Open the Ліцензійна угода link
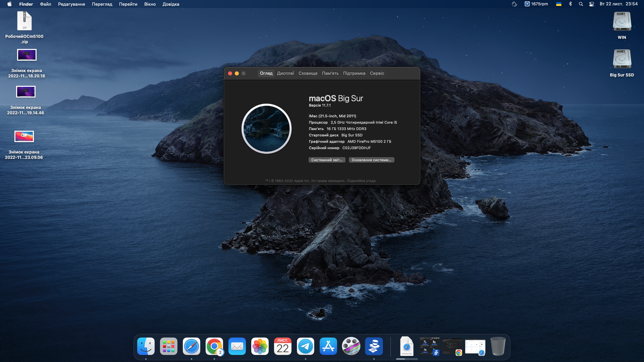This screenshot has height=362, width=644. pyautogui.click(x=361, y=181)
